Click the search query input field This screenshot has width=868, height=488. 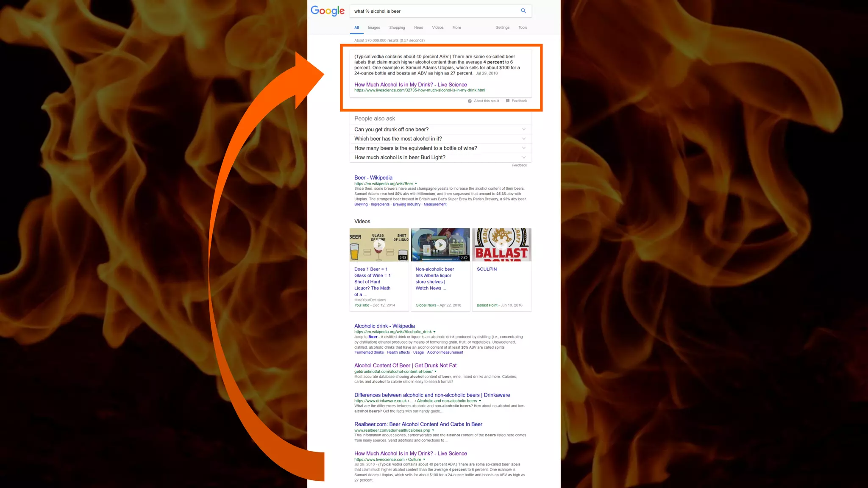click(432, 11)
